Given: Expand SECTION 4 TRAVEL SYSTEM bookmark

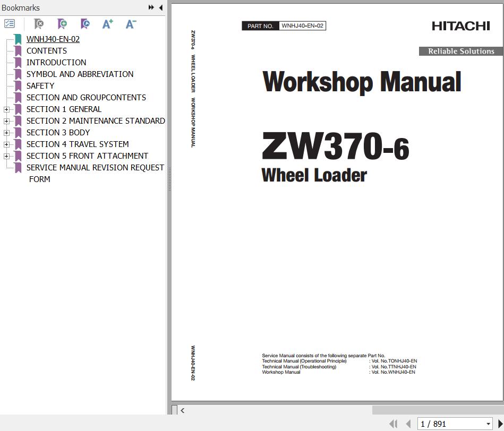Looking at the screenshot, I should click(6, 144).
